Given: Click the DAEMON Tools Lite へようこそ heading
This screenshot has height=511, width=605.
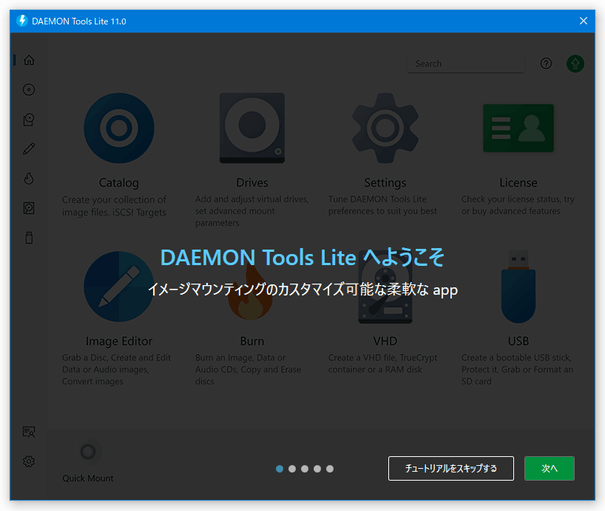Looking at the screenshot, I should [x=302, y=257].
